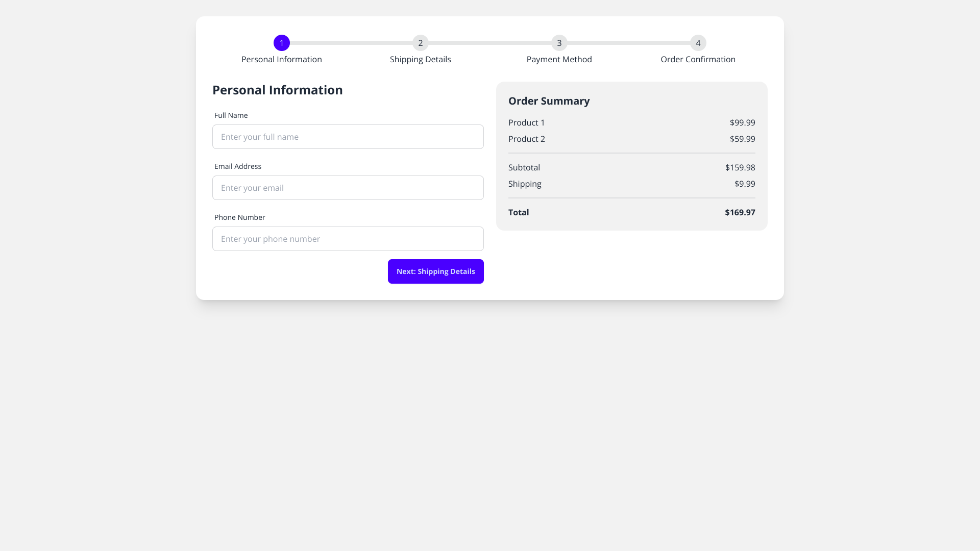Click the Email Address field label

tap(238, 166)
